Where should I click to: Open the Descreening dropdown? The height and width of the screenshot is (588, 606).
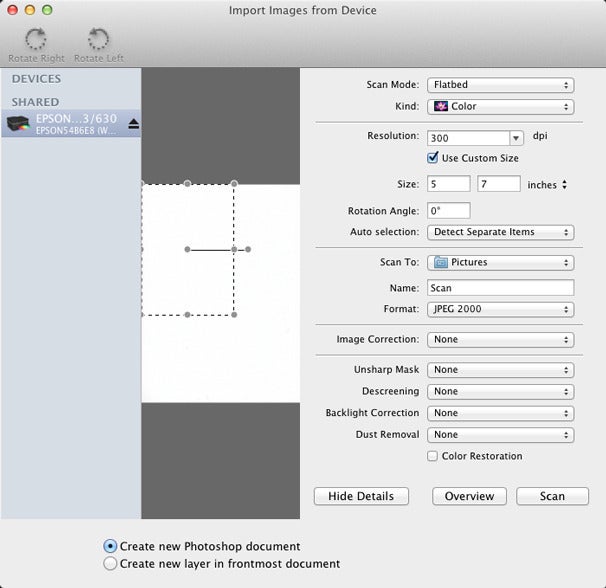pyautogui.click(x=500, y=391)
